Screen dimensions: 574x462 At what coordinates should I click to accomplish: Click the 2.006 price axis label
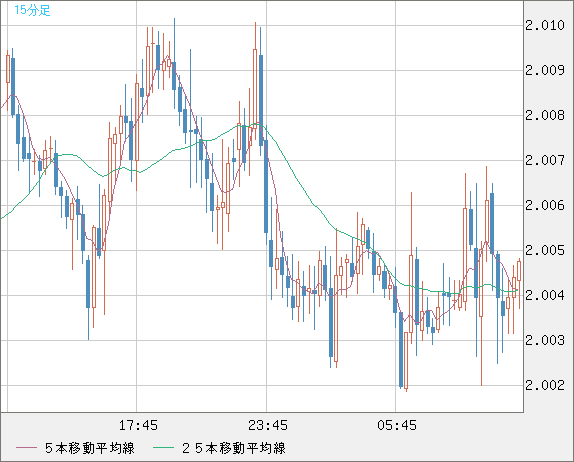pyautogui.click(x=545, y=205)
